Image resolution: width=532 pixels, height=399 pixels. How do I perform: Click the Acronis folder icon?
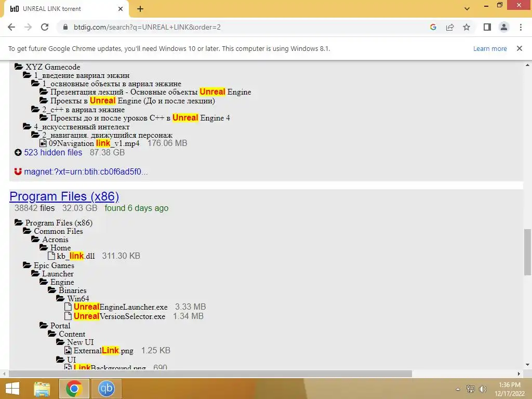click(x=35, y=239)
